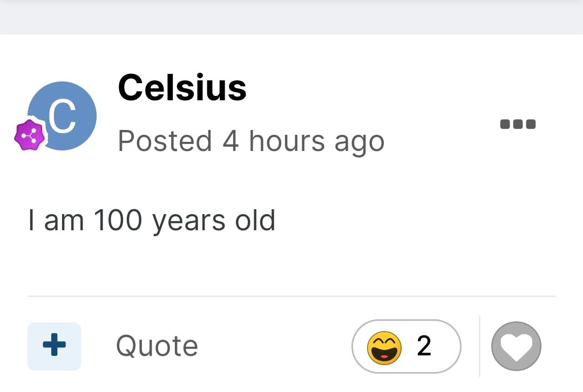The image size is (583, 392).
Task: Click the share symbol inside purple badge
Action: point(29,136)
